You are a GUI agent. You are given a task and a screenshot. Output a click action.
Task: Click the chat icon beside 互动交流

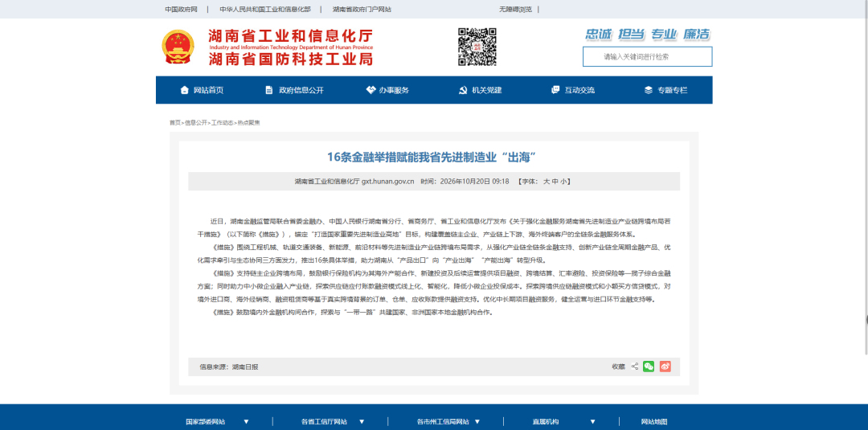555,90
